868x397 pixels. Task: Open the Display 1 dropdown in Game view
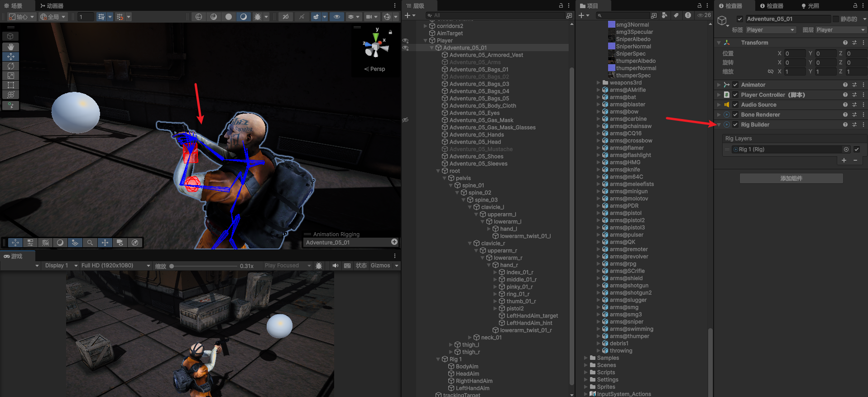pos(61,266)
